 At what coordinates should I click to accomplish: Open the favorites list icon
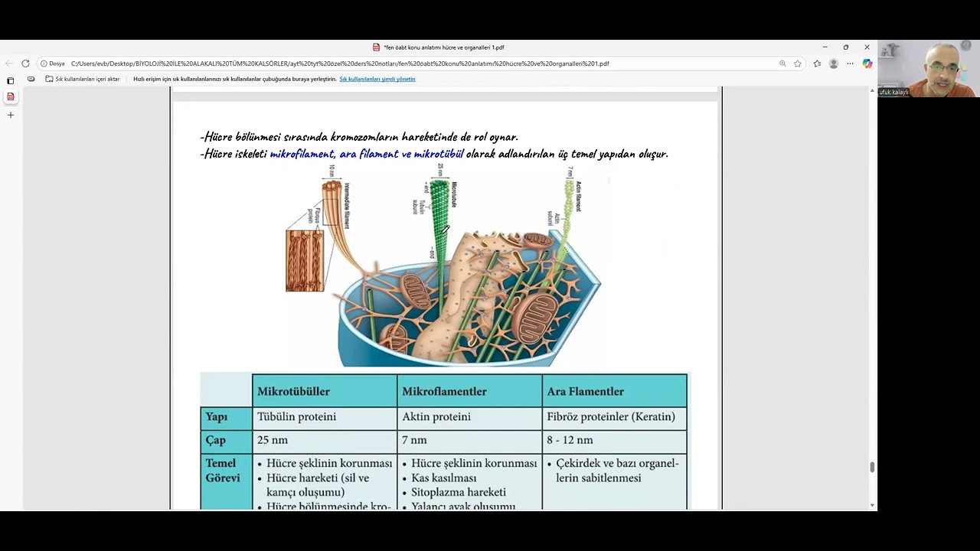[x=818, y=64]
